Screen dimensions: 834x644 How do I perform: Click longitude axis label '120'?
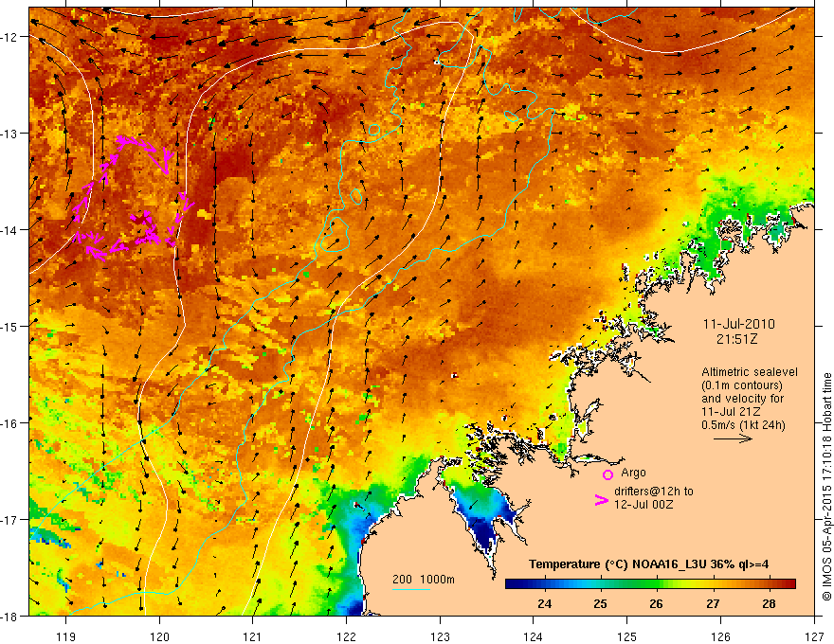click(159, 636)
